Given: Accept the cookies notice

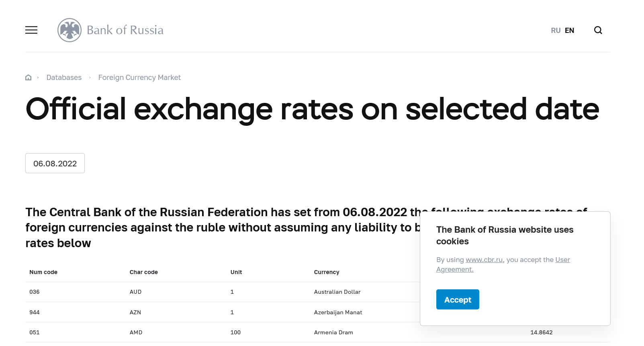Looking at the screenshot, I should (x=458, y=300).
